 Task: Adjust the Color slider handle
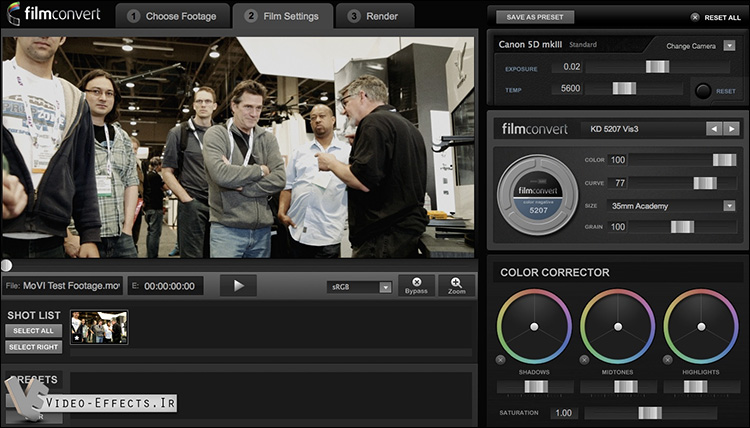point(724,160)
